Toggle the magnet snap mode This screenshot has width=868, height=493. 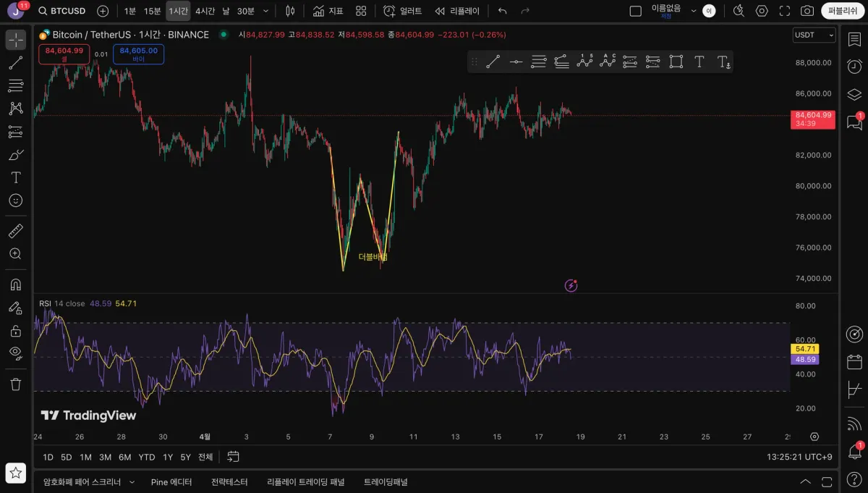pyautogui.click(x=15, y=285)
